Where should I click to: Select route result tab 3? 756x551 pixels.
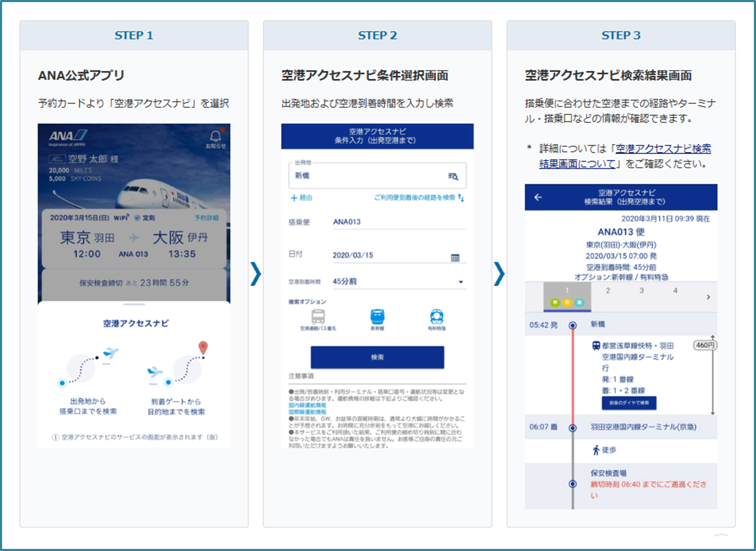tap(642, 291)
